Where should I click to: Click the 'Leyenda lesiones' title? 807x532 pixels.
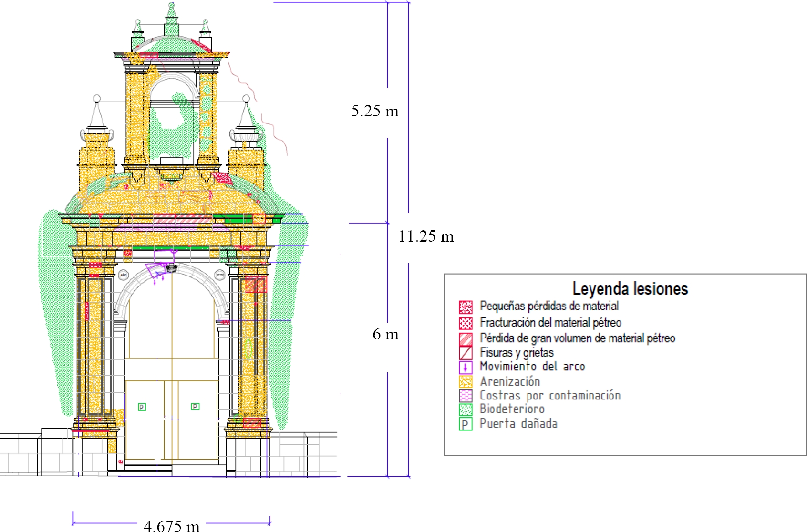630,289
